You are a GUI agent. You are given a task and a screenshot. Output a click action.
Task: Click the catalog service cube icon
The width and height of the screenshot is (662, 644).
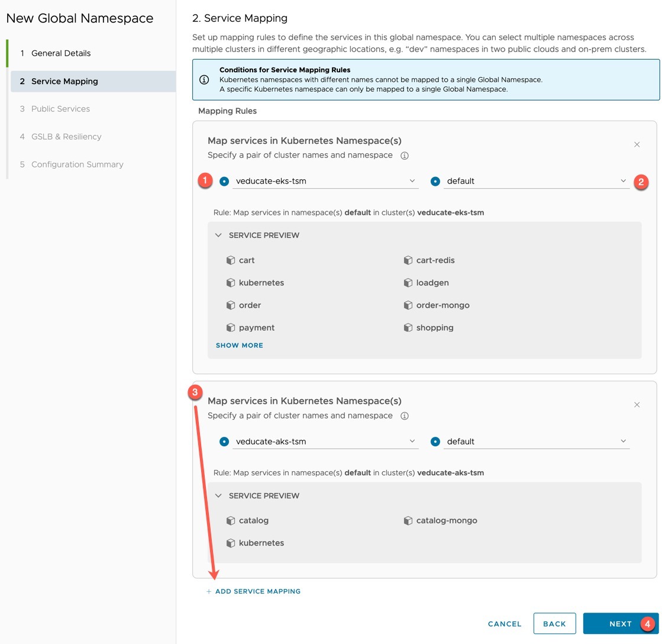coord(231,520)
